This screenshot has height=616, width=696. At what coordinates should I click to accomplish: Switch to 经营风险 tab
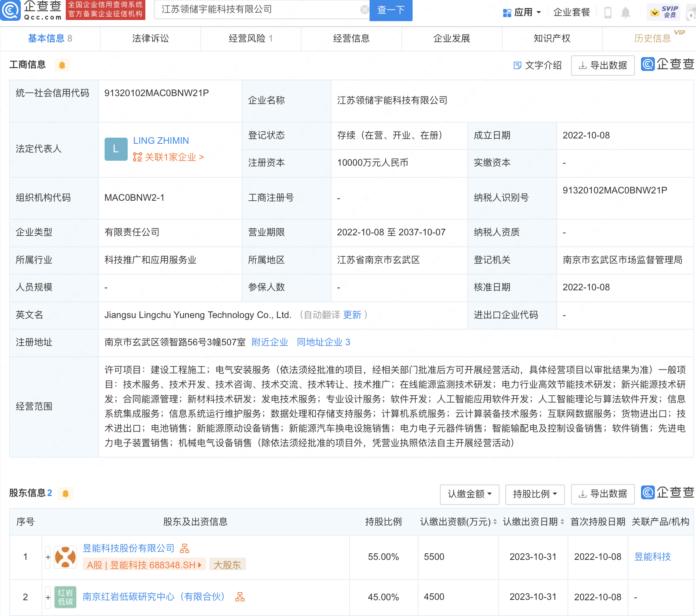251,38
